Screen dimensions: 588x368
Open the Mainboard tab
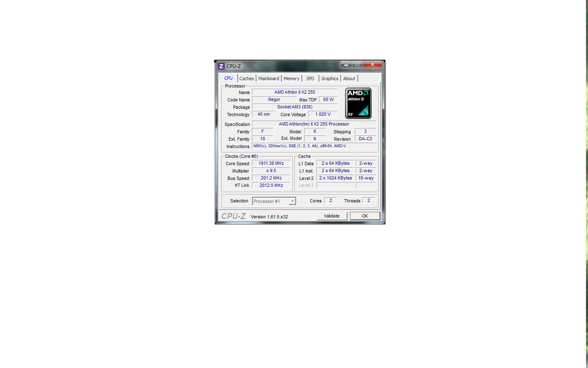pos(269,79)
